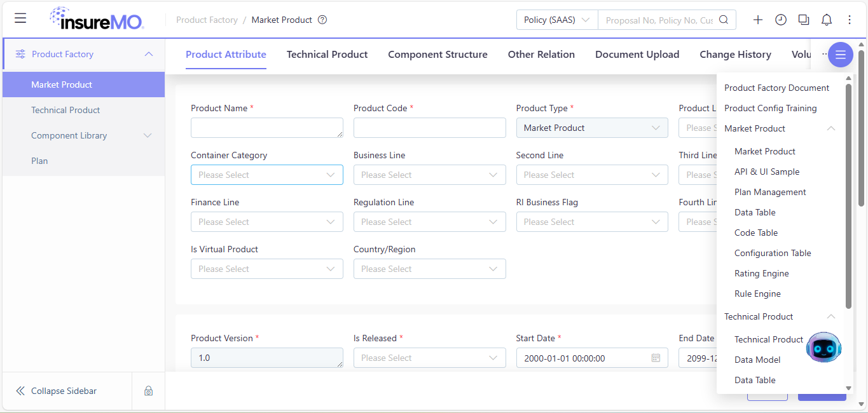Open the Finance Line dropdown
The width and height of the screenshot is (868, 413).
point(267,222)
